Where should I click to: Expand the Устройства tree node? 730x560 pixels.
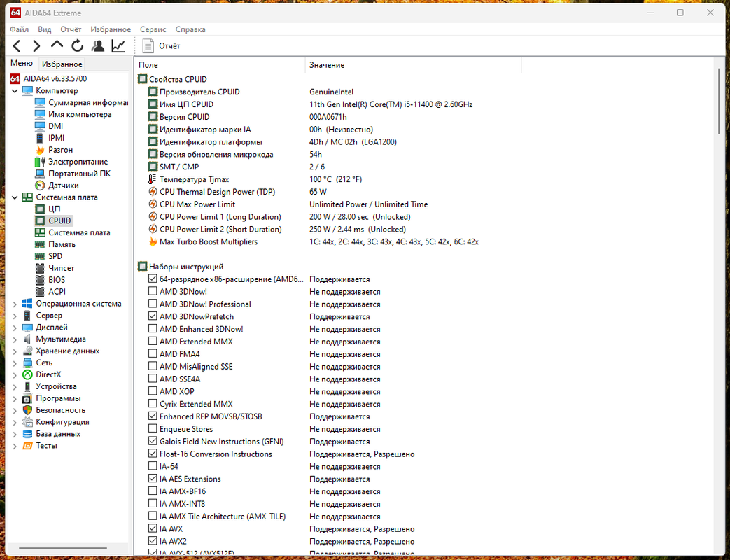point(15,387)
